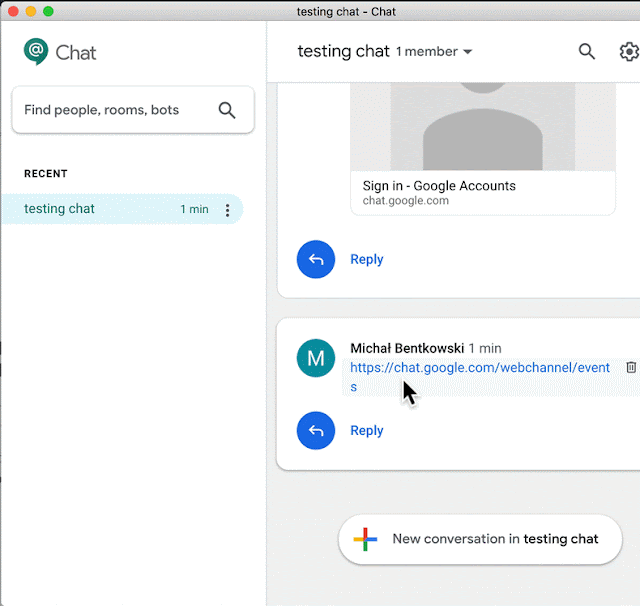
Task: Start New conversation in testing chat
Action: pyautogui.click(x=480, y=539)
